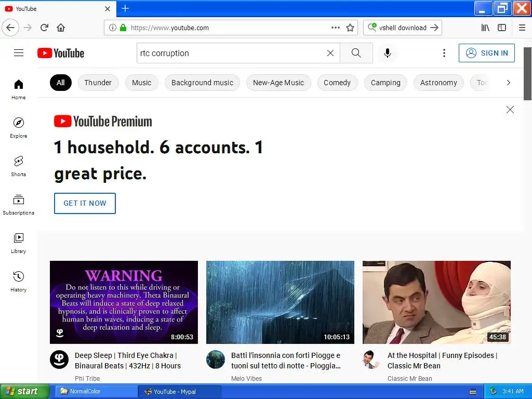Screen dimensions: 532x399
Task: Toggle the browser sidebar view icon
Action: pos(502,28)
